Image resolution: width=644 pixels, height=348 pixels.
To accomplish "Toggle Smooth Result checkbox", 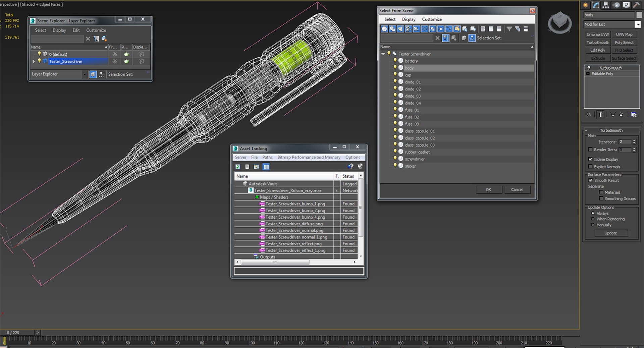I will [x=591, y=180].
